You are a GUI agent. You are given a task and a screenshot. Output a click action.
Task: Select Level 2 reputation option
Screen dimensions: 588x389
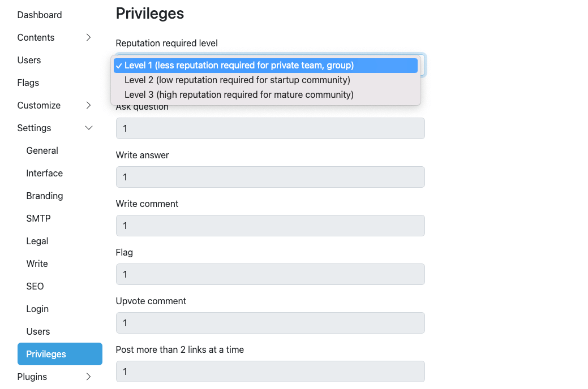coord(237,80)
